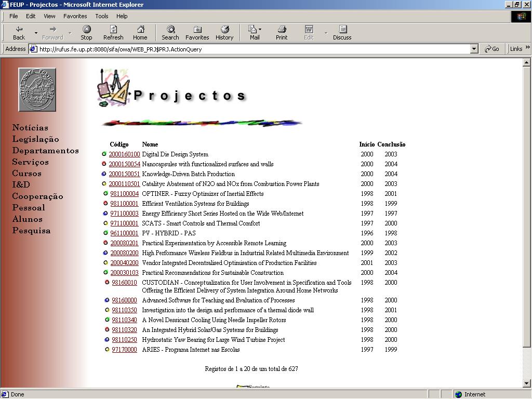The width and height of the screenshot is (532, 399).
Task: Open the Cooperação sidebar link
Action: point(37,196)
